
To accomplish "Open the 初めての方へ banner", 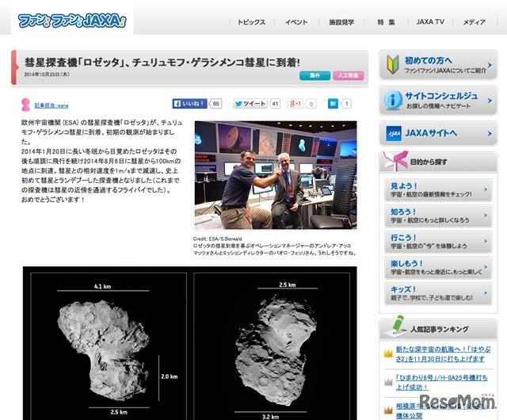I will pyautogui.click(x=438, y=65).
